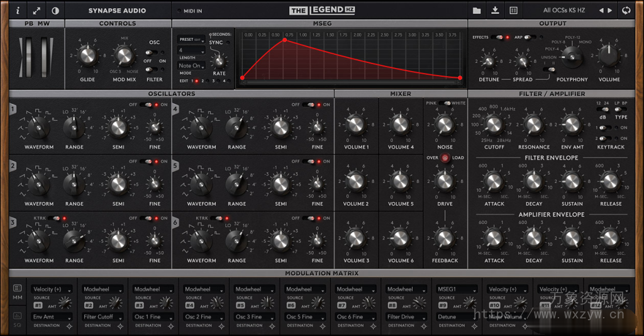The image size is (644, 336).
Task: Open MSEG Mode dropdown showing Note On
Action: coord(191,65)
